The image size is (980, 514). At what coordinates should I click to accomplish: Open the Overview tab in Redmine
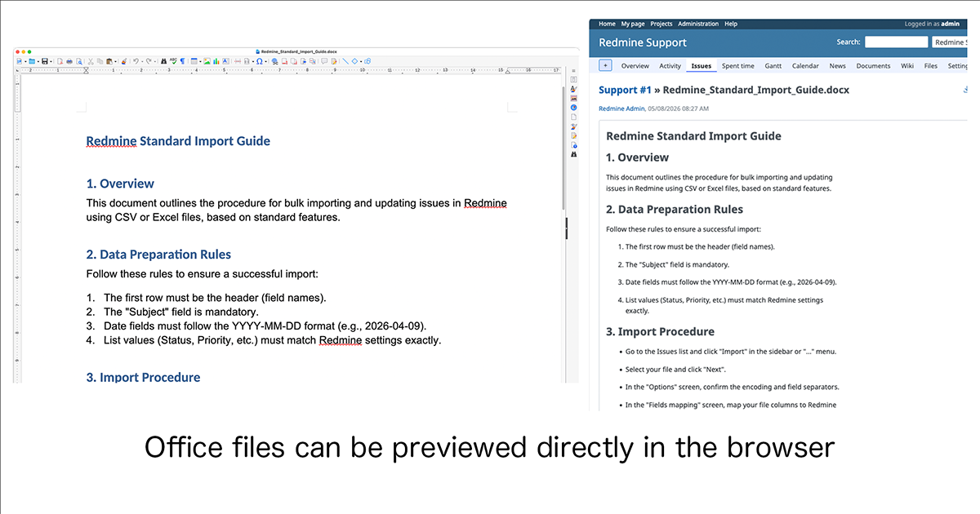pos(635,66)
